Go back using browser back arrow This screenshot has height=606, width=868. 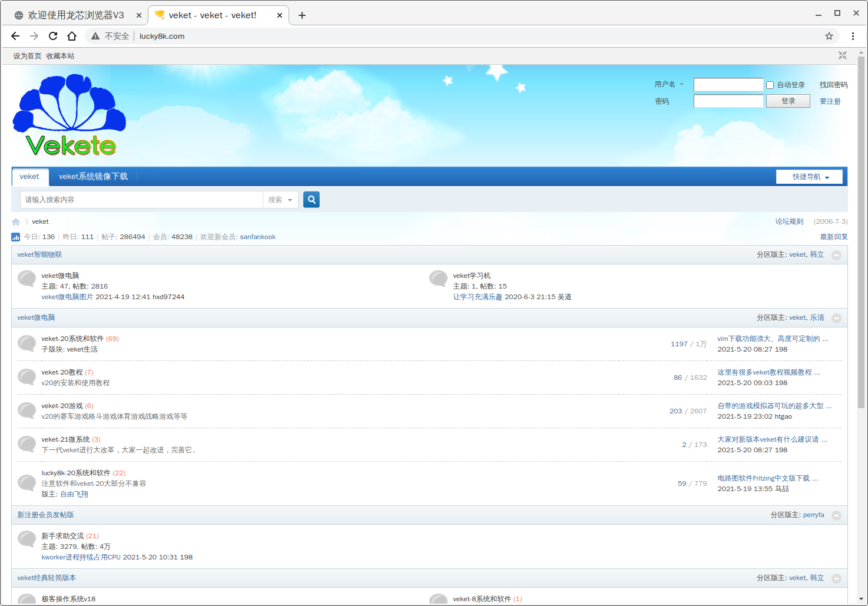[x=15, y=36]
